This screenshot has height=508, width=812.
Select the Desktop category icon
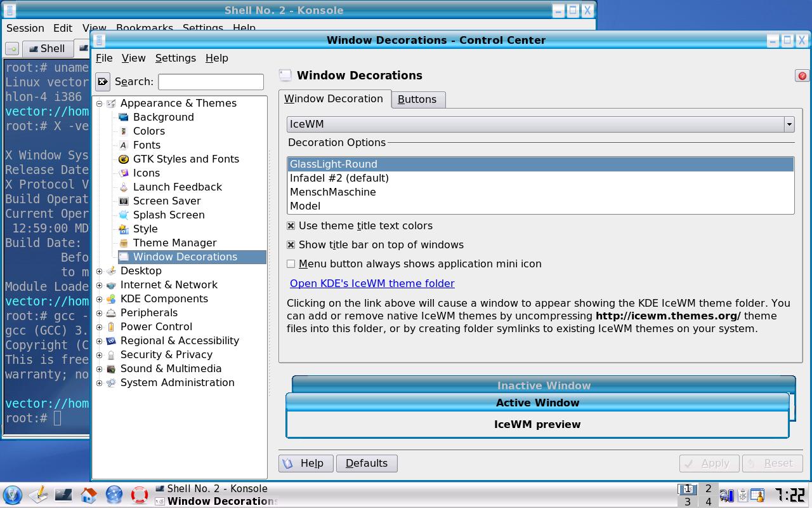111,271
